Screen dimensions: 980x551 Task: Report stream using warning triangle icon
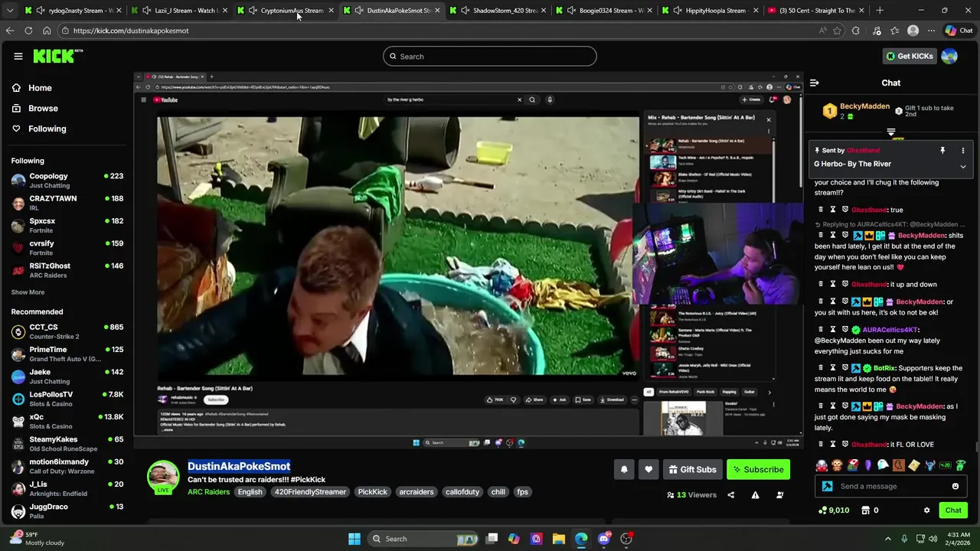[755, 495]
